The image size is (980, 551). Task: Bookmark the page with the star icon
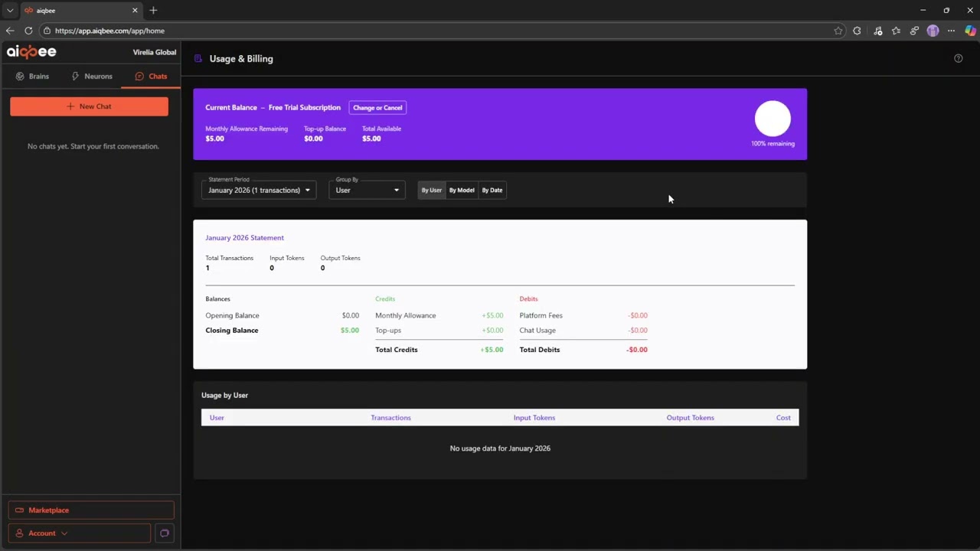pyautogui.click(x=838, y=31)
